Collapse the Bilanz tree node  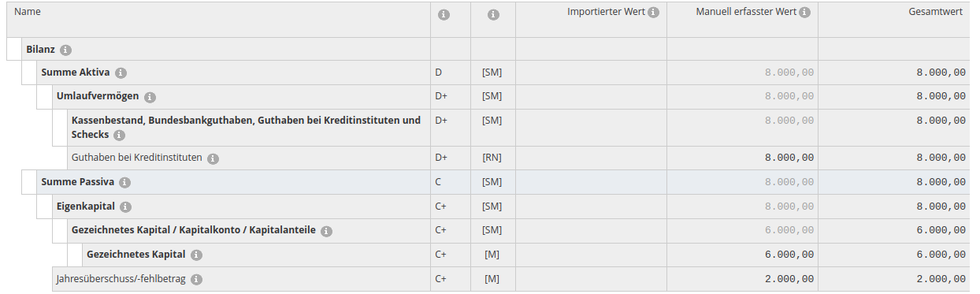[x=14, y=49]
